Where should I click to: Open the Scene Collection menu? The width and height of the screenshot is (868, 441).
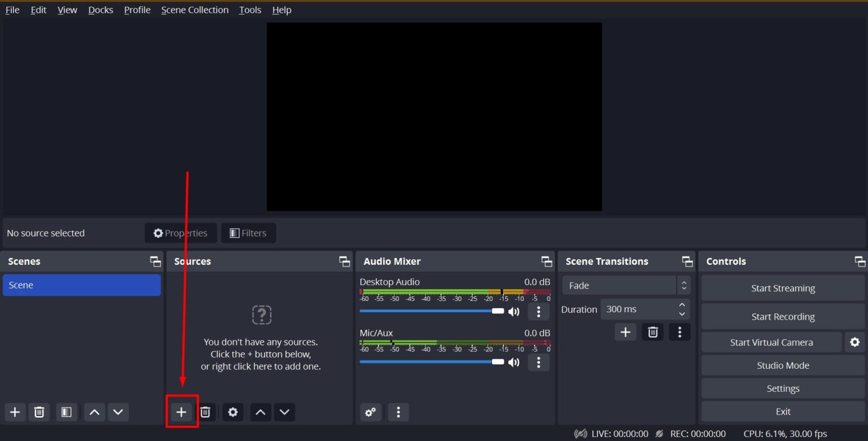point(194,10)
